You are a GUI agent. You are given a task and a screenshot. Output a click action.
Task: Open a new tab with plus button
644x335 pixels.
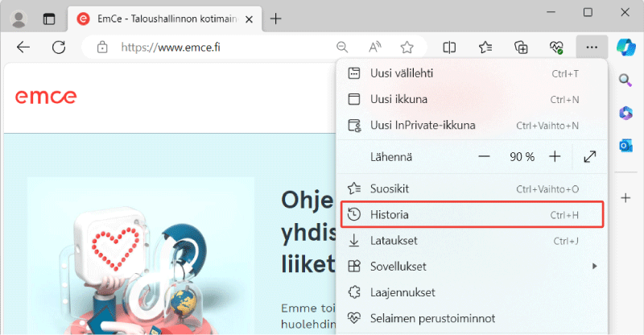(275, 19)
